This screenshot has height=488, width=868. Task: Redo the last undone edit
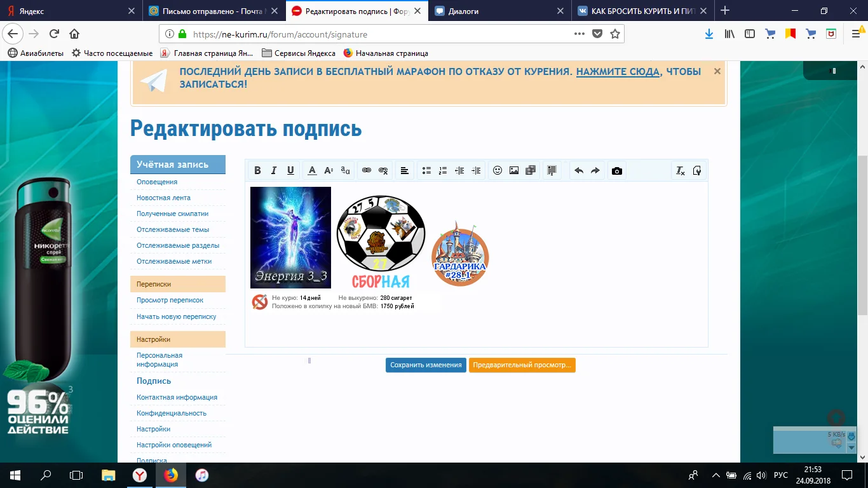pos(595,170)
